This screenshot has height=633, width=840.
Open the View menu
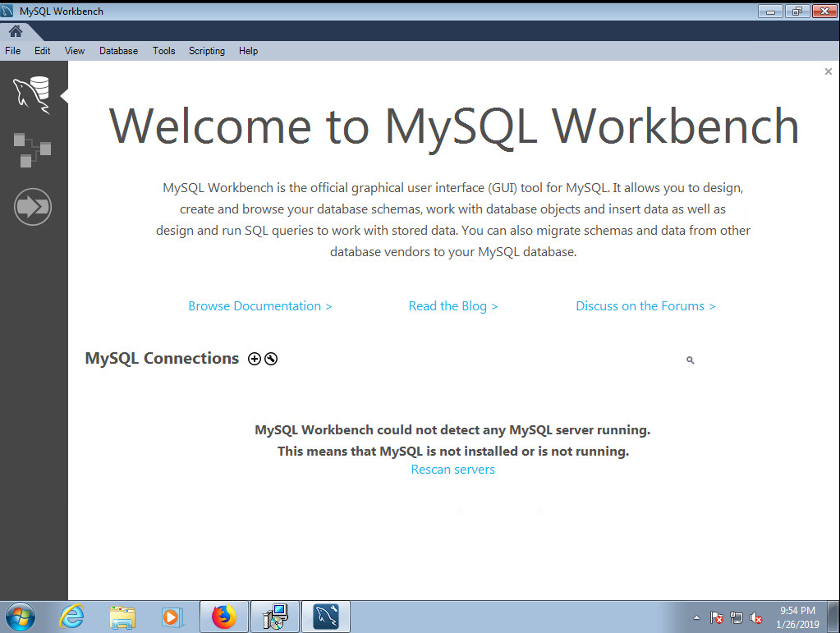[x=75, y=51]
